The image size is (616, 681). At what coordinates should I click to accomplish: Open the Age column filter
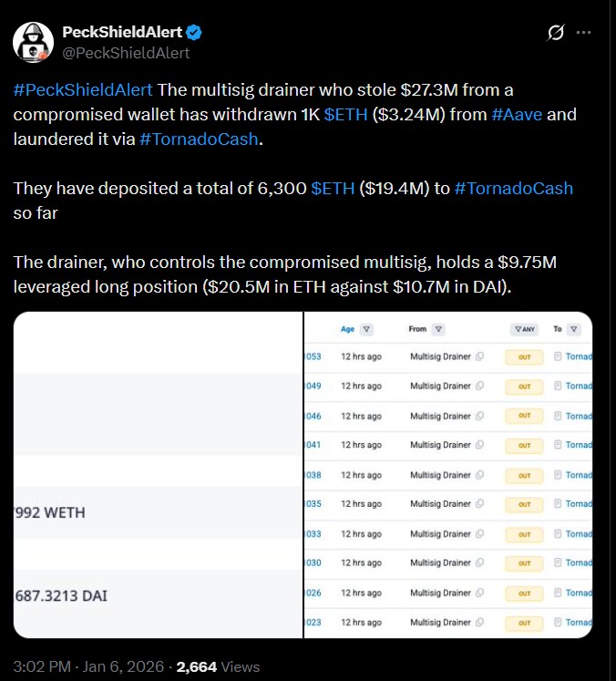[x=366, y=329]
